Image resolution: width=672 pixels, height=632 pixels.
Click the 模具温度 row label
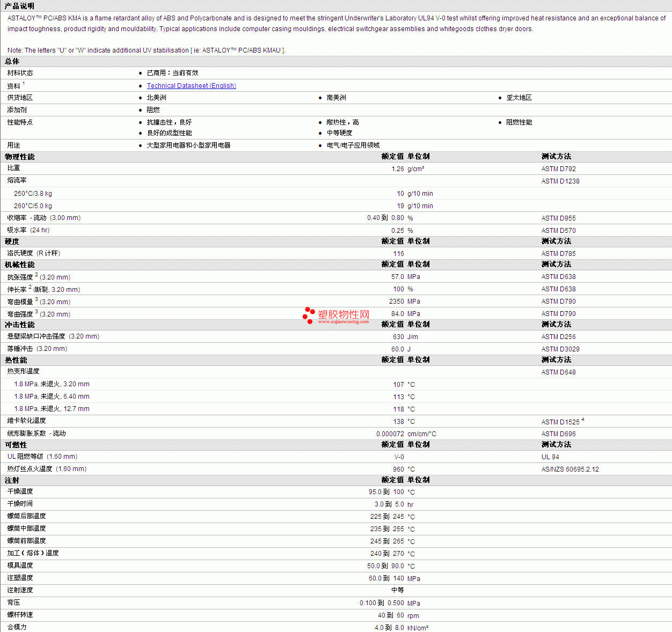pyautogui.click(x=20, y=566)
